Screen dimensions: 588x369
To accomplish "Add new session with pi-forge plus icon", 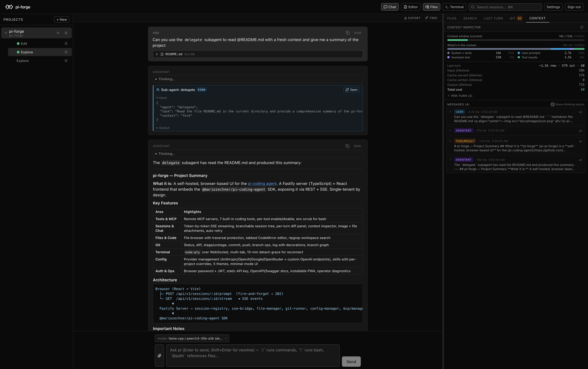I will point(58,33).
